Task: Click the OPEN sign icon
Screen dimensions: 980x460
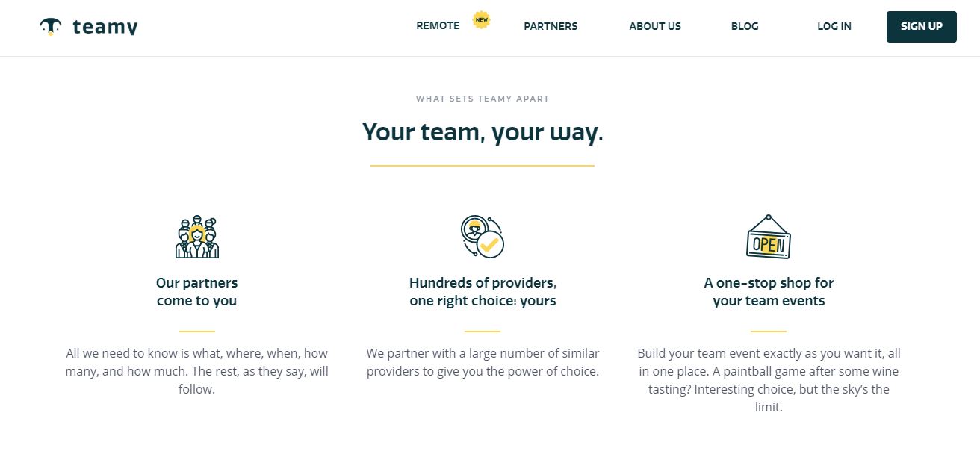Action: tap(769, 237)
